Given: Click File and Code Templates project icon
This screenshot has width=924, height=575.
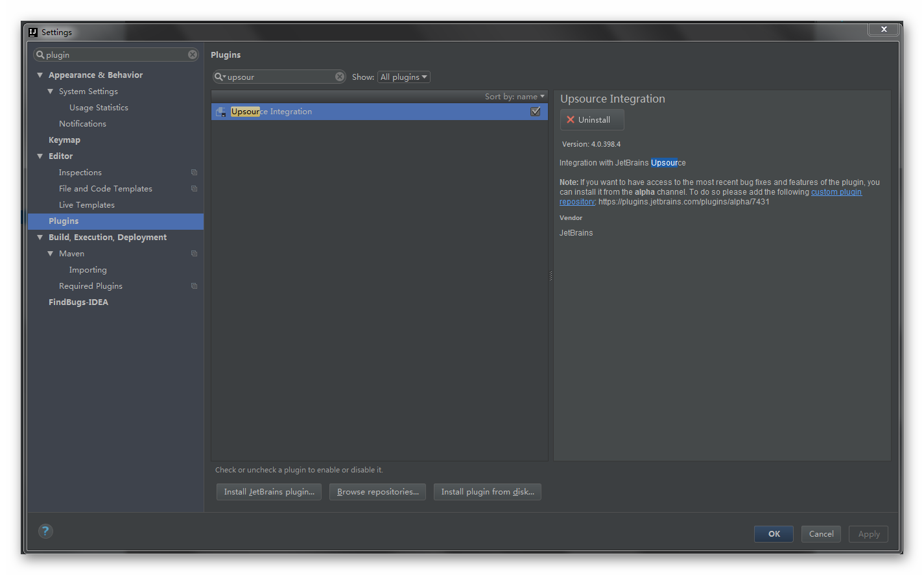Looking at the screenshot, I should (x=194, y=189).
